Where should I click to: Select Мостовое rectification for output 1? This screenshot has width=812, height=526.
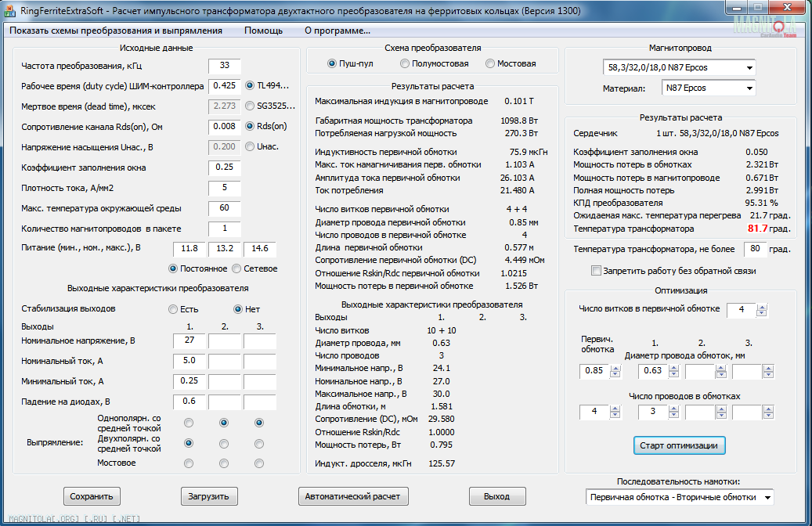click(189, 463)
